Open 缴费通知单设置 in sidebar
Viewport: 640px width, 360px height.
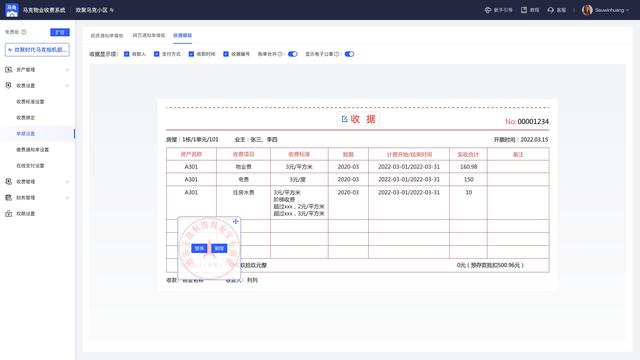point(33,149)
